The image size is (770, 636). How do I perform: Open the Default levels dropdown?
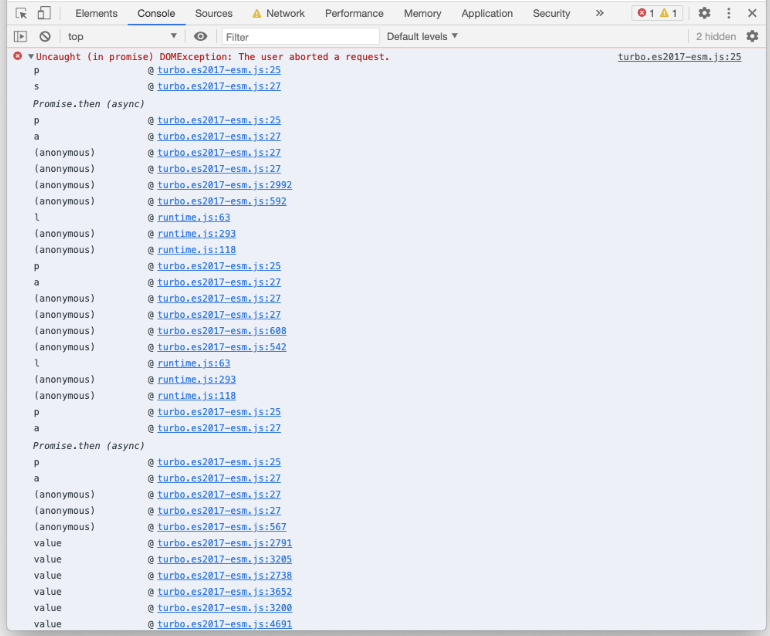point(422,36)
